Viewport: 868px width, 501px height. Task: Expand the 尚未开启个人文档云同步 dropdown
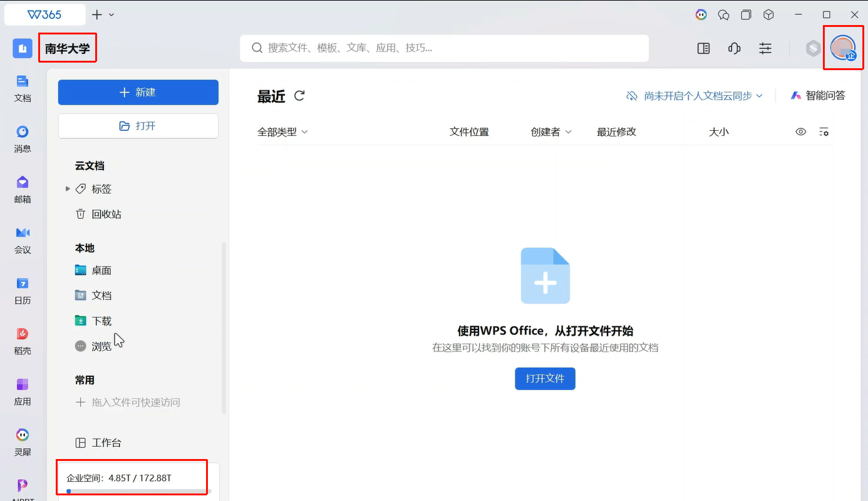point(695,96)
